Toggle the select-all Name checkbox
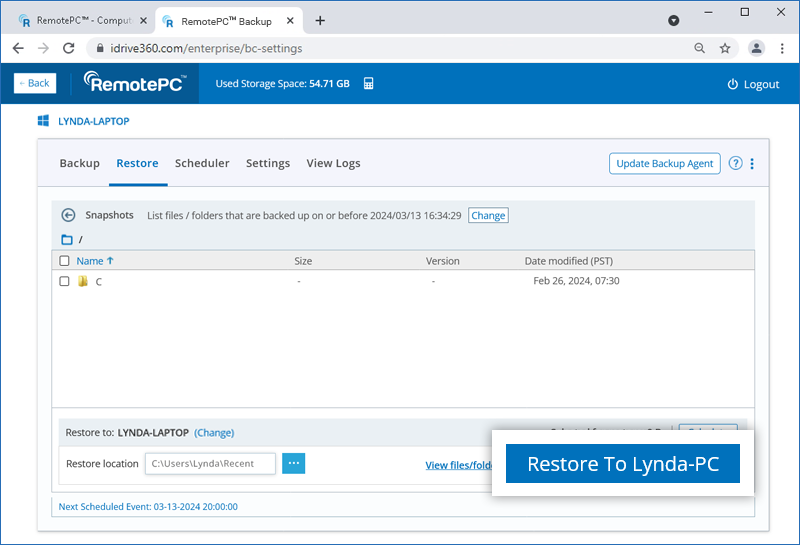This screenshot has height=545, width=800. pyautogui.click(x=65, y=261)
